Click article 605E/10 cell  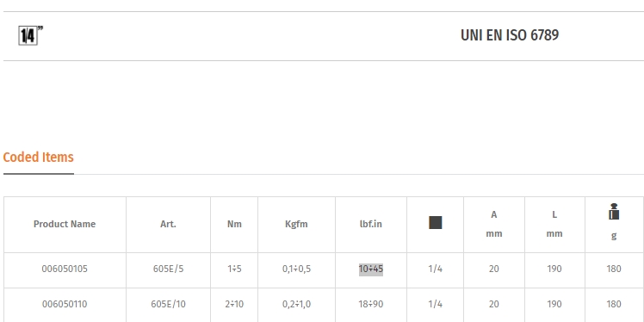[x=169, y=304]
